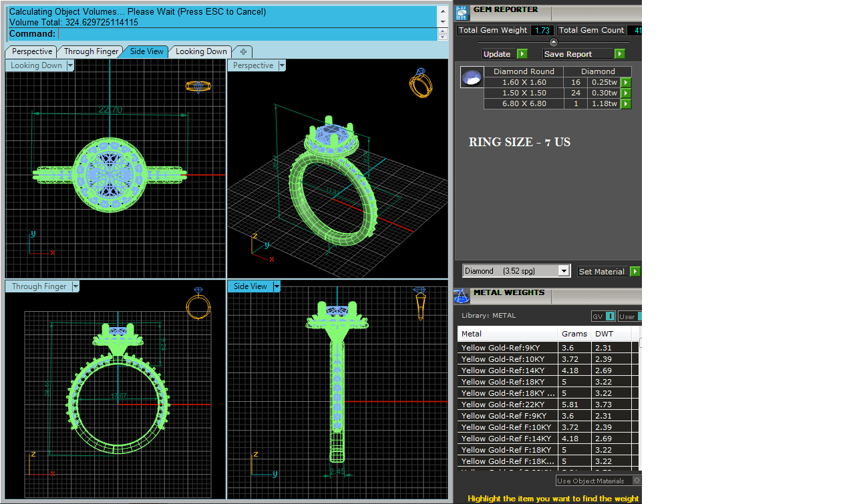Click green arrow beside Set Material

click(x=635, y=272)
